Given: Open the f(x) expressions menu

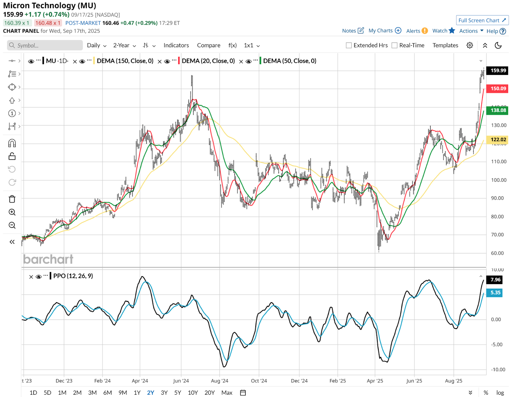Looking at the screenshot, I should 233,45.
